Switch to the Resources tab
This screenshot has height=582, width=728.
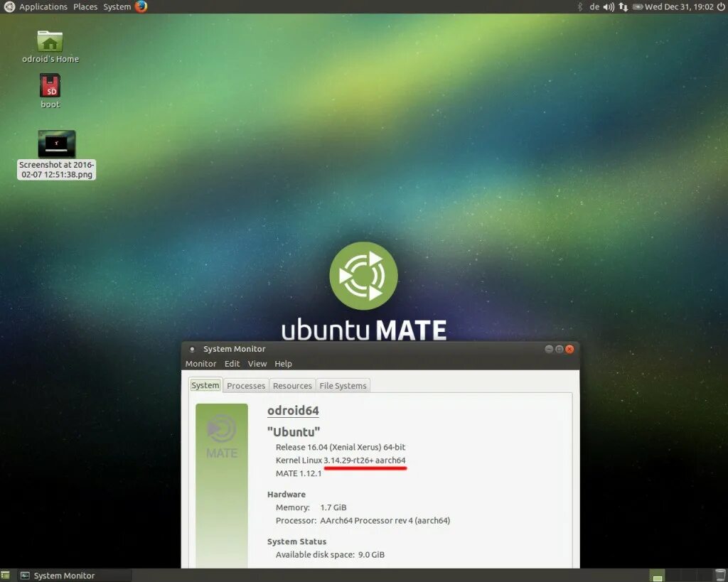(292, 386)
